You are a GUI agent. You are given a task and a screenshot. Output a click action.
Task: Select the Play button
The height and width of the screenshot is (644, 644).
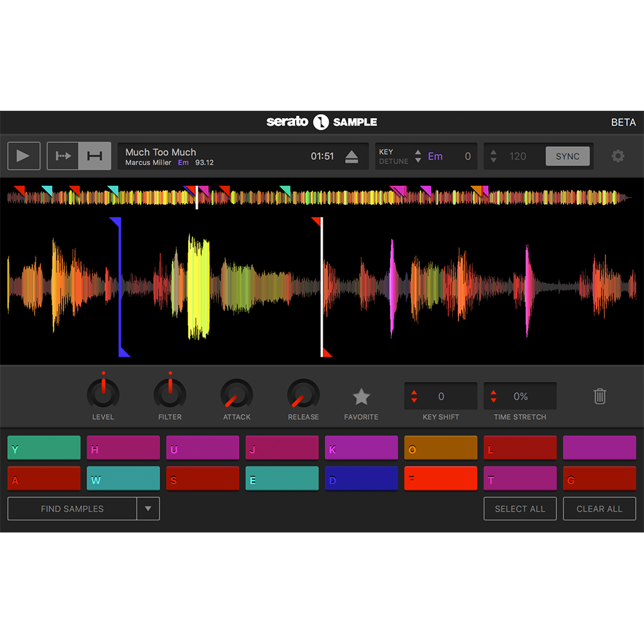(23, 156)
